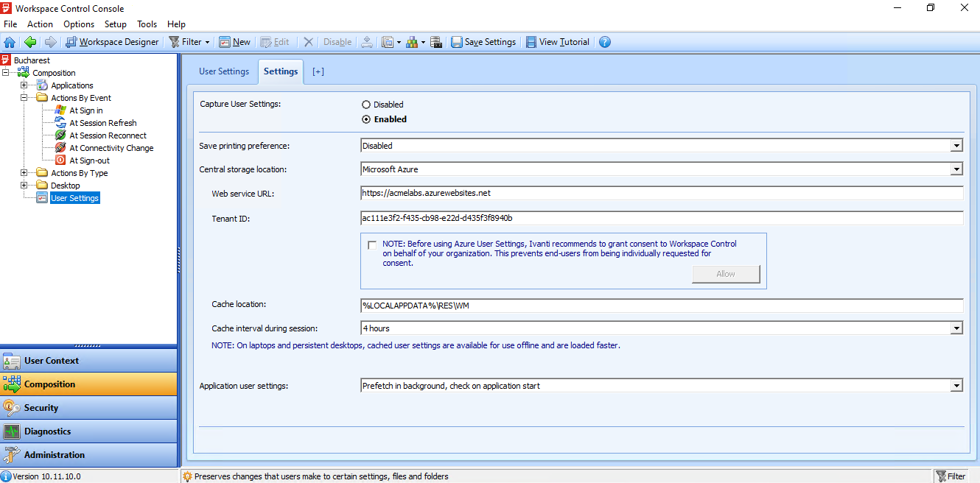Image resolution: width=980 pixels, height=483 pixels.
Task: Expand the Actions By Type tree node
Action: 24,172
